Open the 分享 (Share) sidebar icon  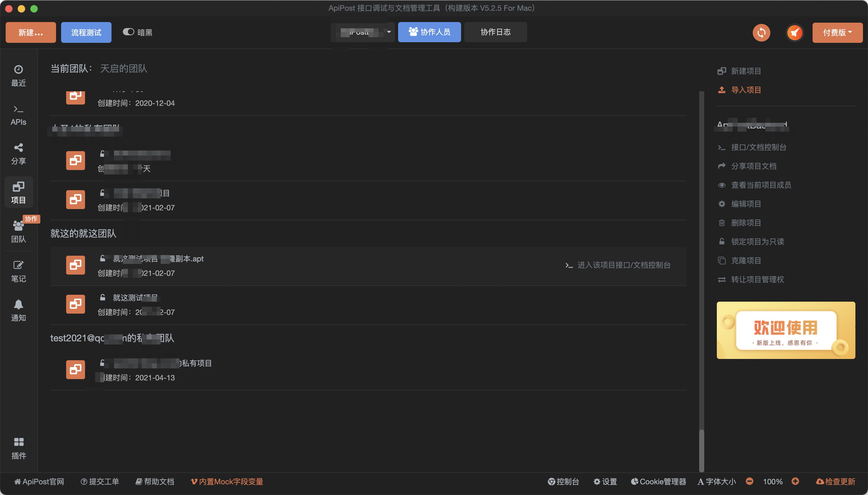pyautogui.click(x=18, y=154)
